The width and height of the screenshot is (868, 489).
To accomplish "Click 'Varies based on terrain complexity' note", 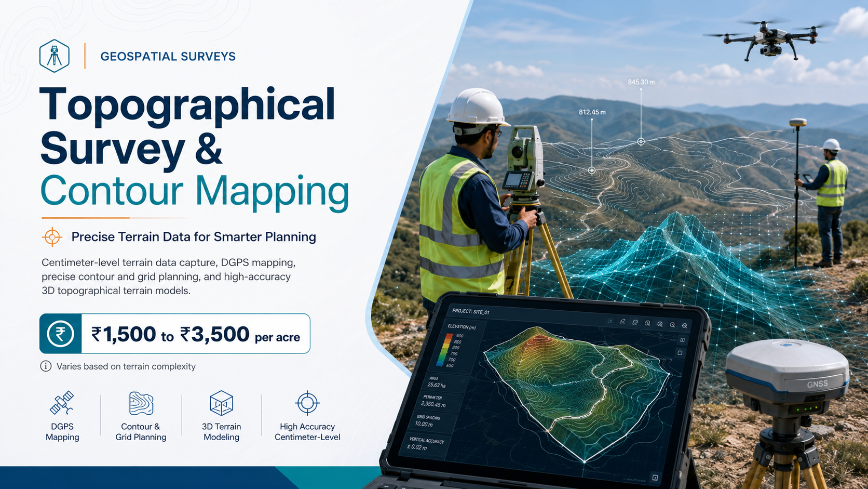I will coord(126,366).
